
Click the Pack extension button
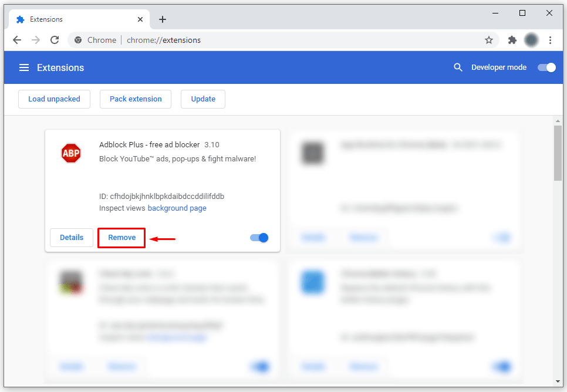click(x=135, y=99)
